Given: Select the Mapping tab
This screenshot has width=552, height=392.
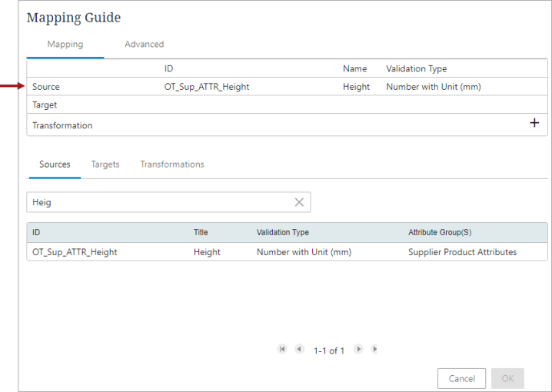Looking at the screenshot, I should point(65,45).
